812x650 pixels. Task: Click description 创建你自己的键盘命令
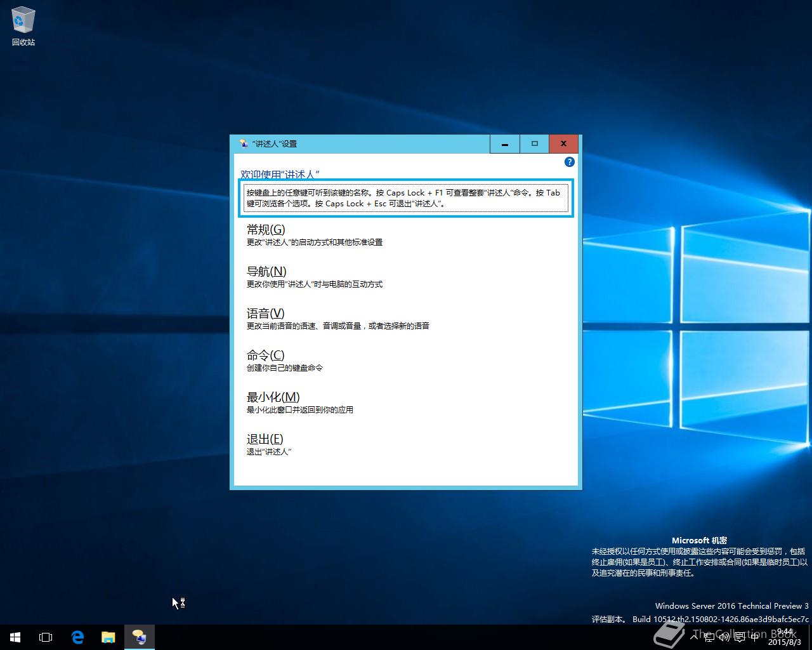(x=285, y=368)
